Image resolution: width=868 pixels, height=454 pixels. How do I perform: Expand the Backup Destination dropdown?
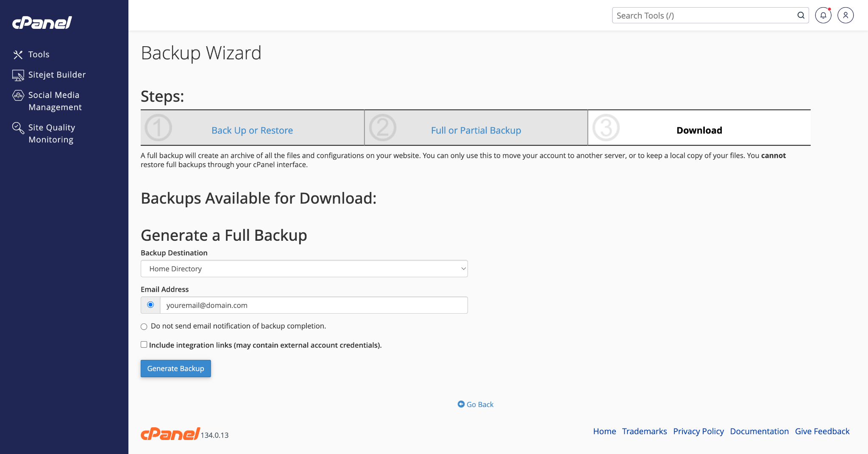[304, 269]
